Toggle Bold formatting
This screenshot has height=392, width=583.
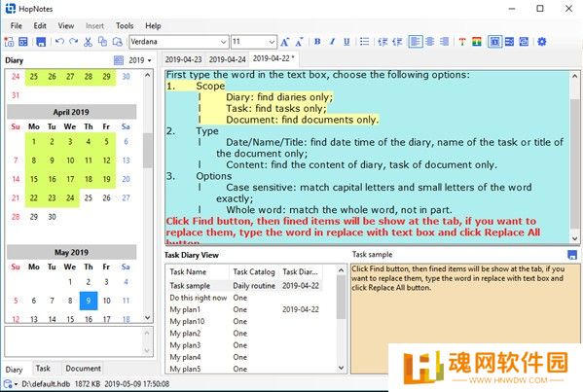(x=317, y=42)
